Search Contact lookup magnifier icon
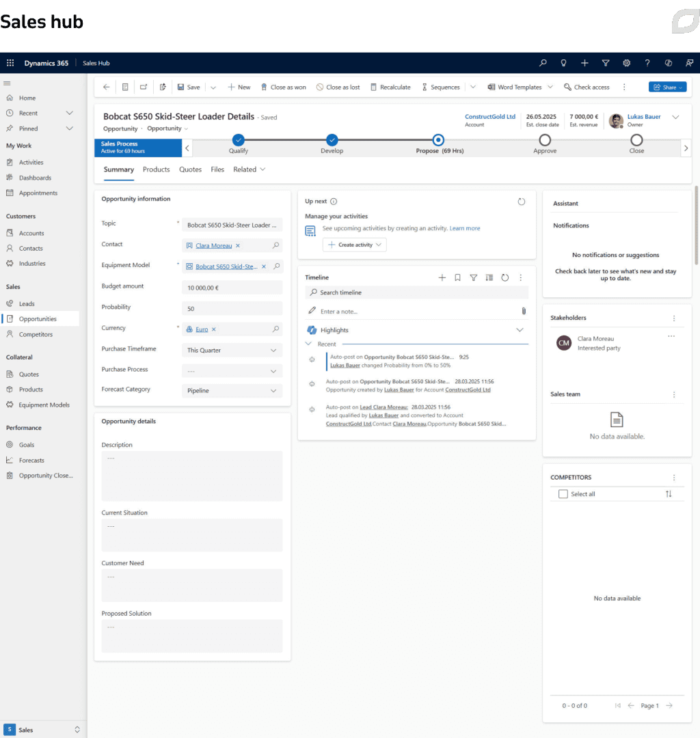 [276, 245]
